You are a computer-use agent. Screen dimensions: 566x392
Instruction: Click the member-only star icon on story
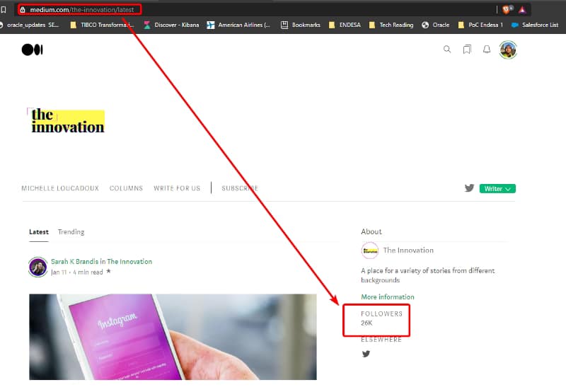tap(108, 271)
